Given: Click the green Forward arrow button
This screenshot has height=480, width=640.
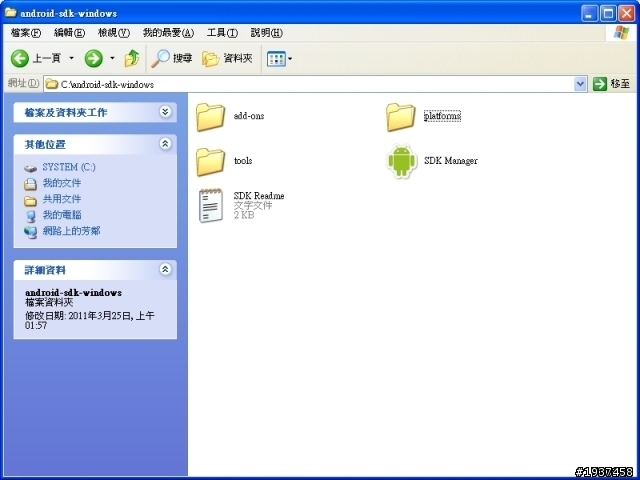Looking at the screenshot, I should click(93, 58).
